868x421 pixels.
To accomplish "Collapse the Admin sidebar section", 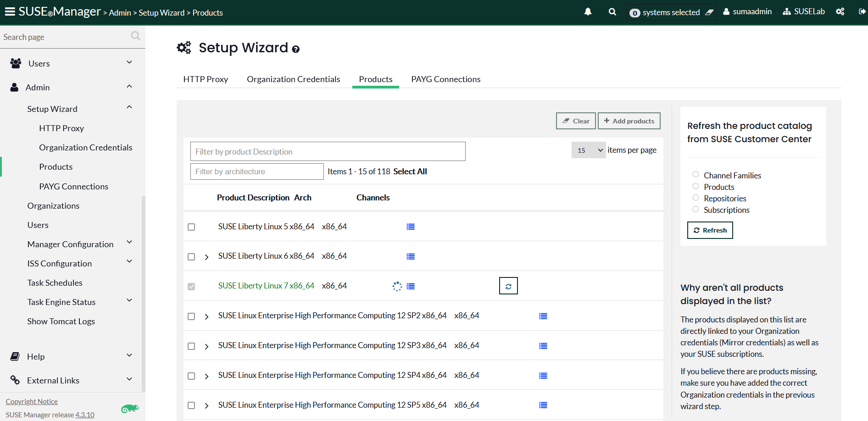I will click(x=129, y=86).
